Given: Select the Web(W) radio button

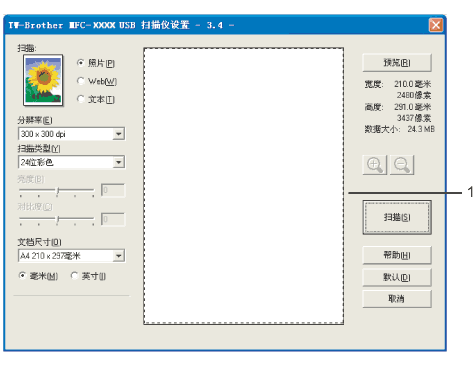Looking at the screenshot, I should (x=80, y=81).
